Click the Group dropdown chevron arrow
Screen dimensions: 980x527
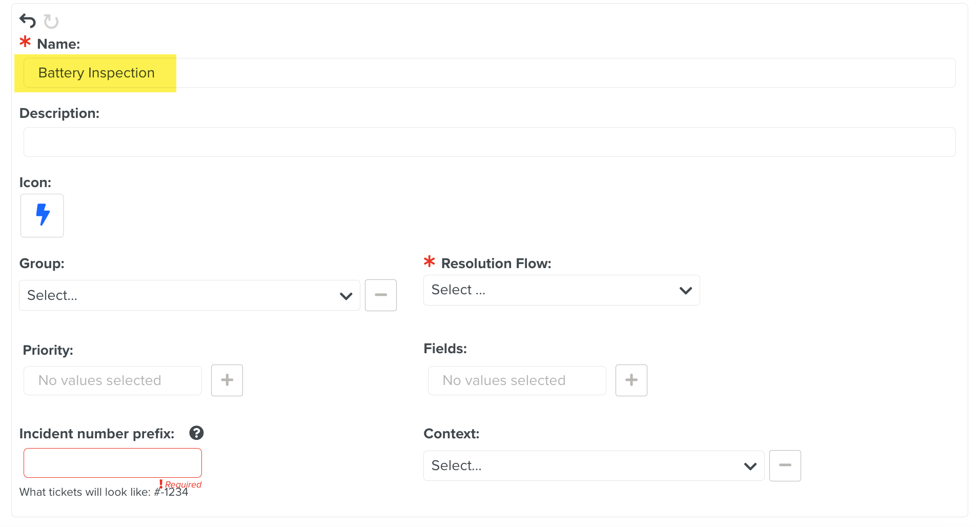tap(346, 296)
